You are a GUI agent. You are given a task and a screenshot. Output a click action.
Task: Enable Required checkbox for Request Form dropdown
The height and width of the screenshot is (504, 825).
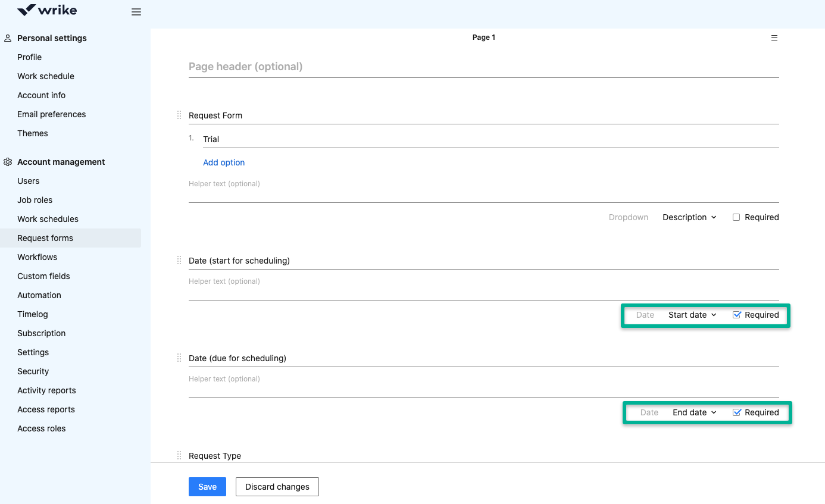tap(736, 217)
